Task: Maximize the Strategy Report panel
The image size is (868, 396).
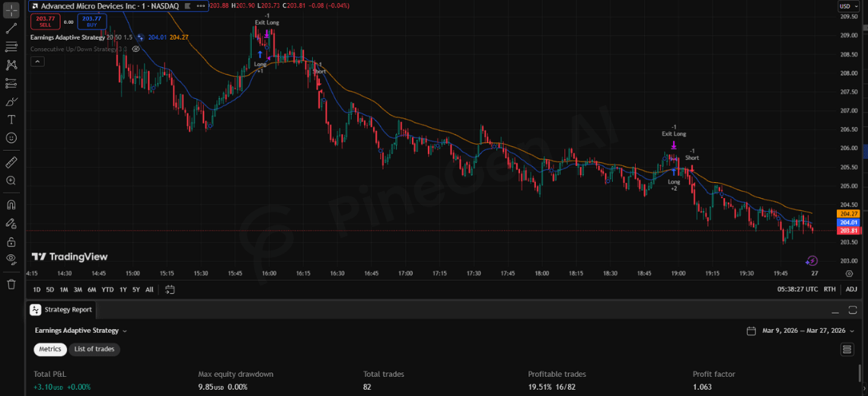Action: coord(853,310)
